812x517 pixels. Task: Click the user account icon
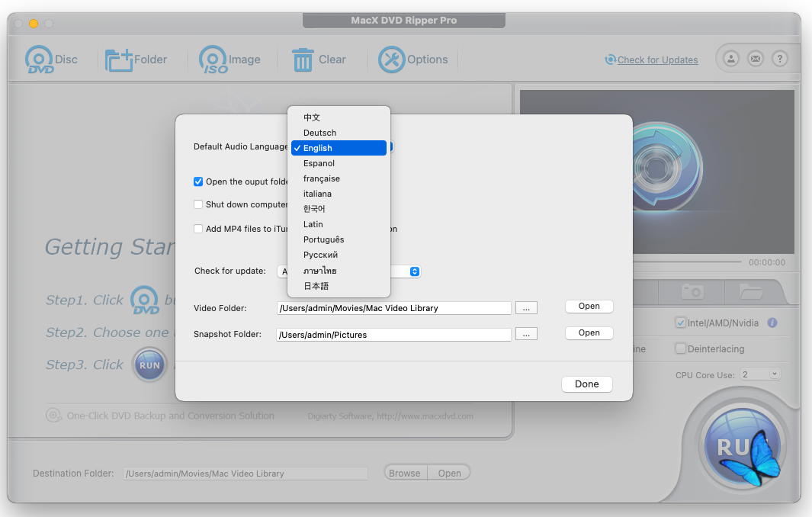pos(730,59)
